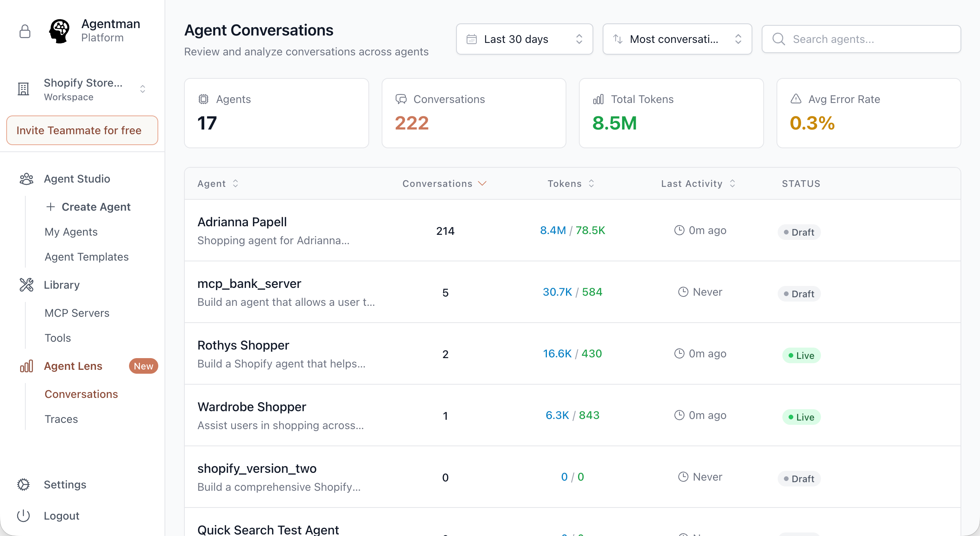Open the Most conversations sort dropdown
980x536 pixels.
click(677, 39)
